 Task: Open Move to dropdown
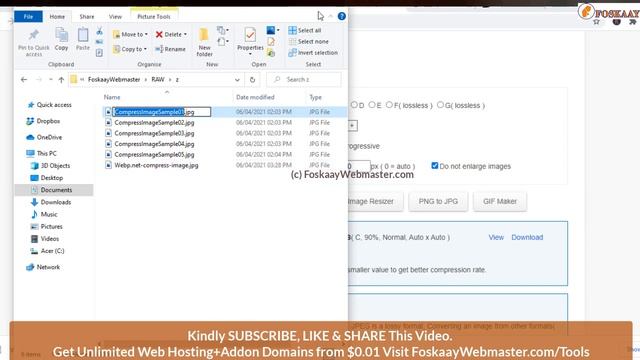coord(130,34)
